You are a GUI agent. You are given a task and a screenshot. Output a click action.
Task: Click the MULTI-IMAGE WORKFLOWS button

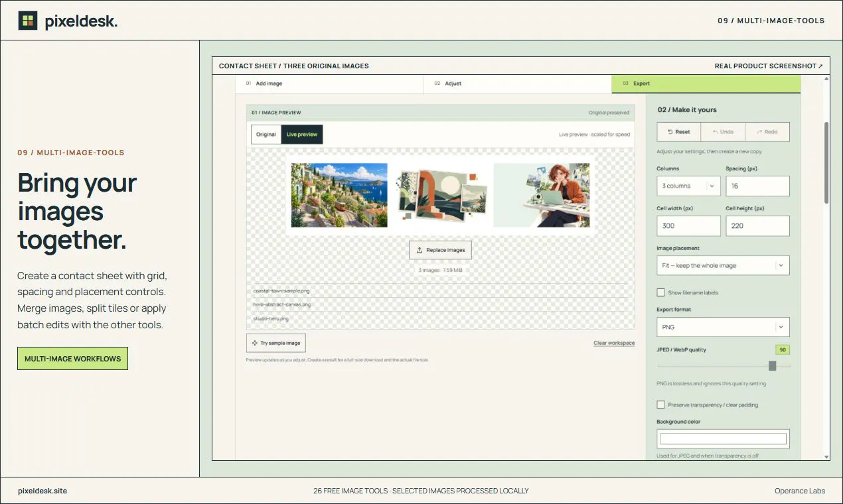coord(73,359)
